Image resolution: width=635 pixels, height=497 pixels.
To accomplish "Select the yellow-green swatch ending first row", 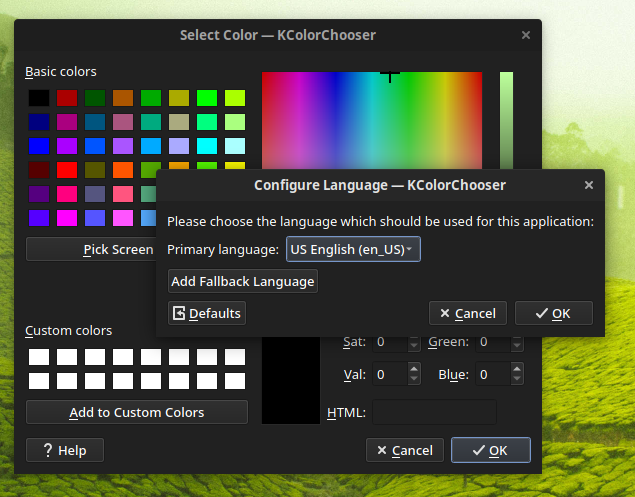I will [235, 98].
